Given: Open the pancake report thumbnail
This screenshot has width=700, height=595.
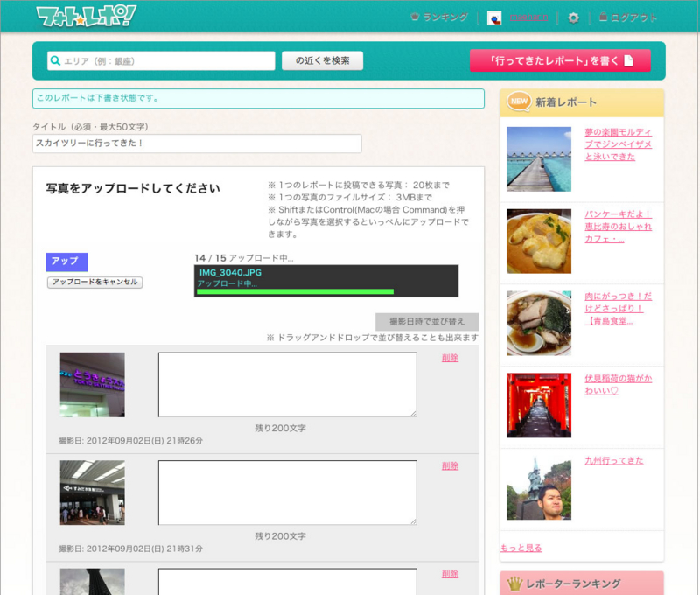Looking at the screenshot, I should click(539, 241).
